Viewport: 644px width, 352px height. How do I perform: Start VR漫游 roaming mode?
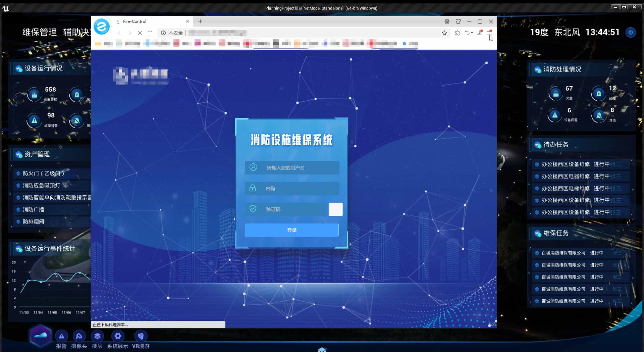(x=141, y=336)
